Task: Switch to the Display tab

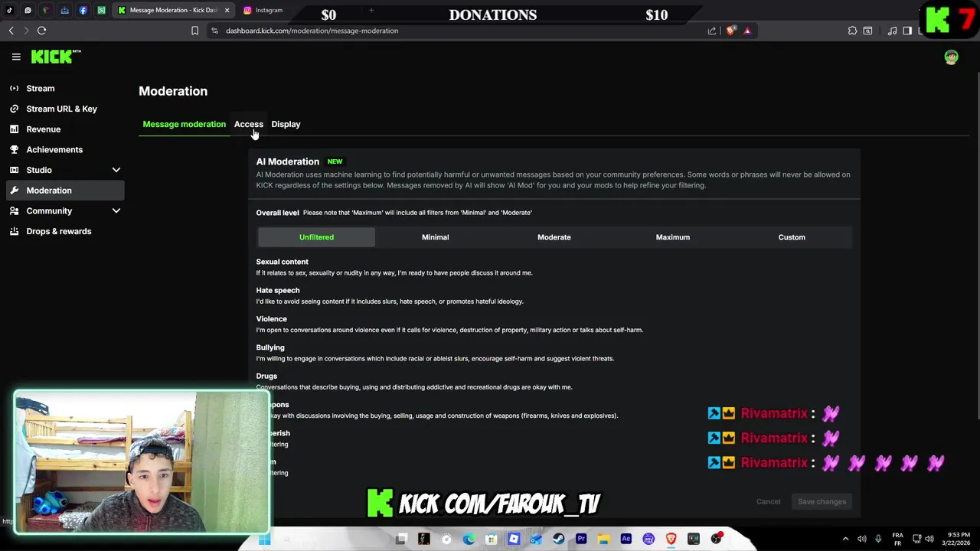Action: pos(286,124)
